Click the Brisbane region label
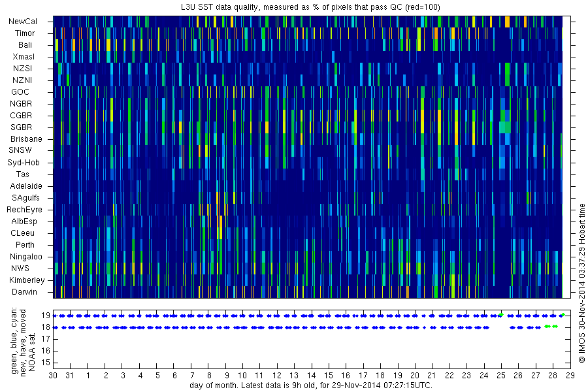This screenshot has height=392, width=588. click(x=26, y=139)
